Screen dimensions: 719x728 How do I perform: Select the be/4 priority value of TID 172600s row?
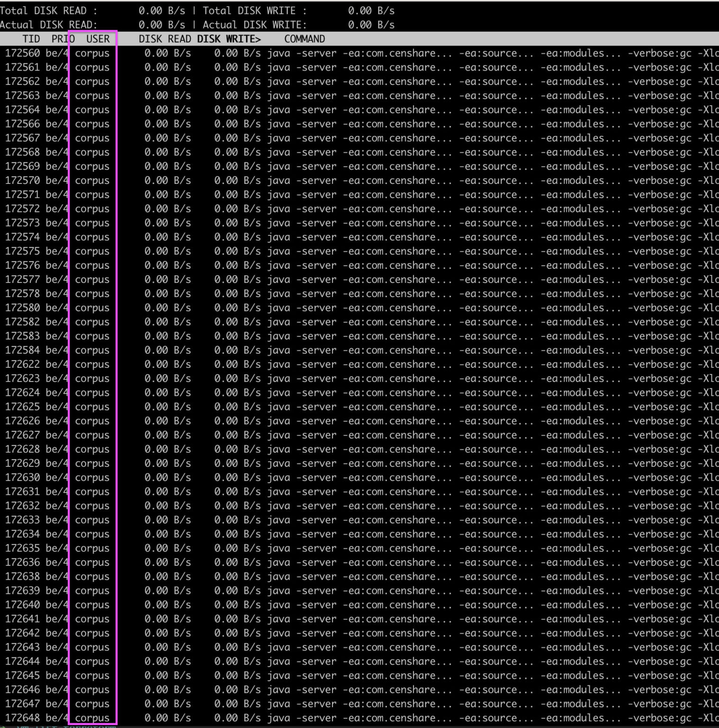58,364
